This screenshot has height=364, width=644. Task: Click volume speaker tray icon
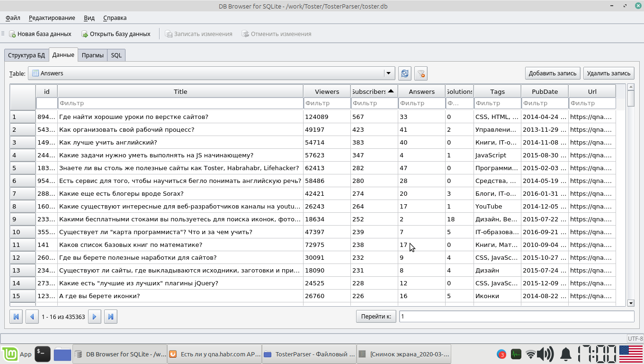(546, 354)
